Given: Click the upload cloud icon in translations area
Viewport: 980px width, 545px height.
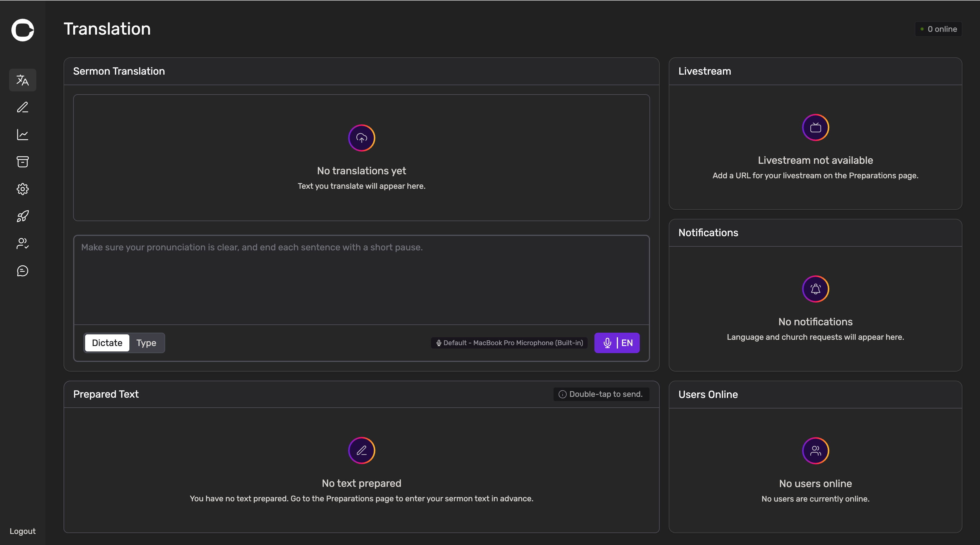Looking at the screenshot, I should [x=361, y=138].
